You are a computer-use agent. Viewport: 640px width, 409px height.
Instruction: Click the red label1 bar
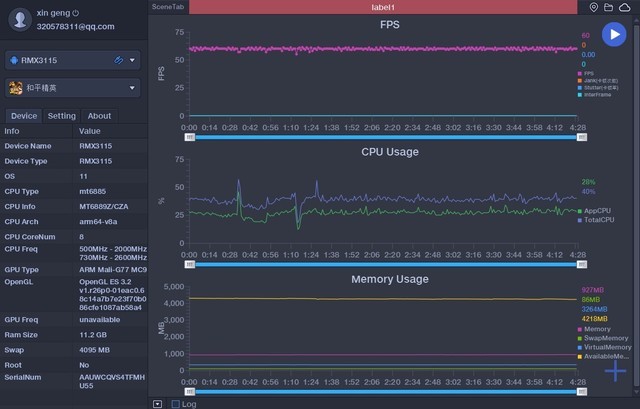384,7
